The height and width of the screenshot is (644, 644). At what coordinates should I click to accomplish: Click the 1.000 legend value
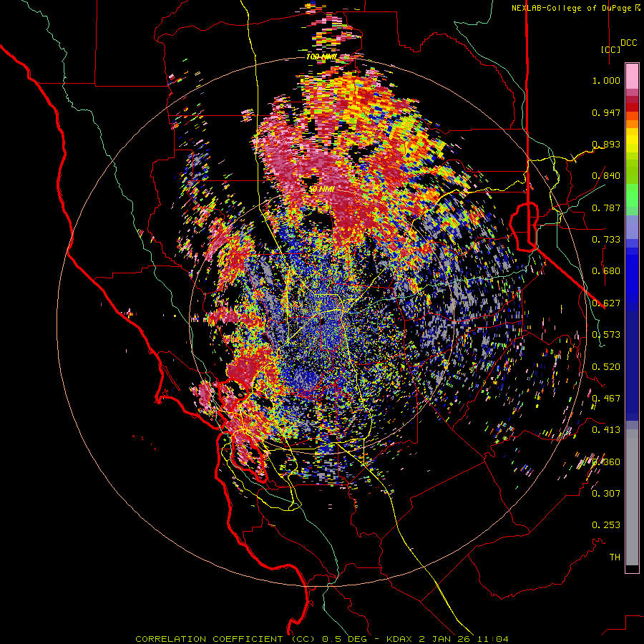pos(606,80)
